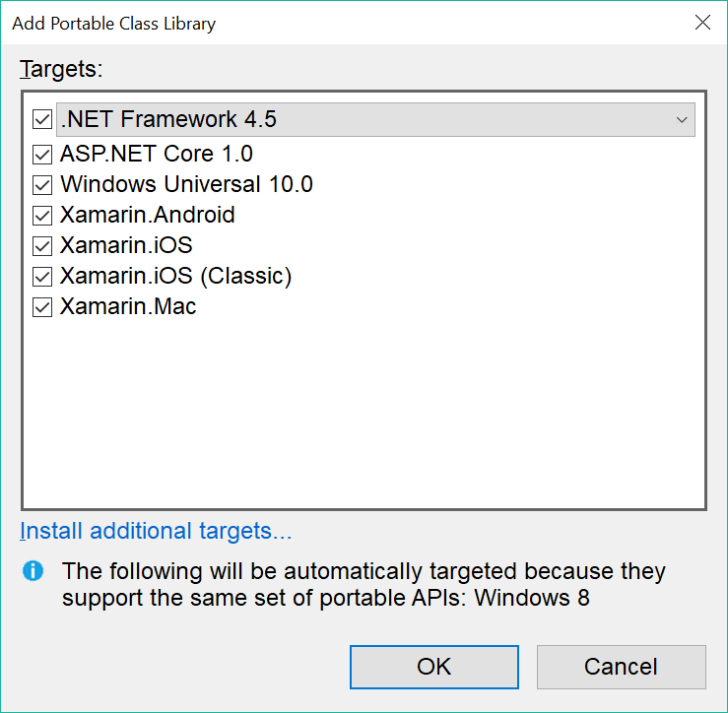Uncheck the Xamarin.Android checkbox
The image size is (728, 713).
(42, 216)
